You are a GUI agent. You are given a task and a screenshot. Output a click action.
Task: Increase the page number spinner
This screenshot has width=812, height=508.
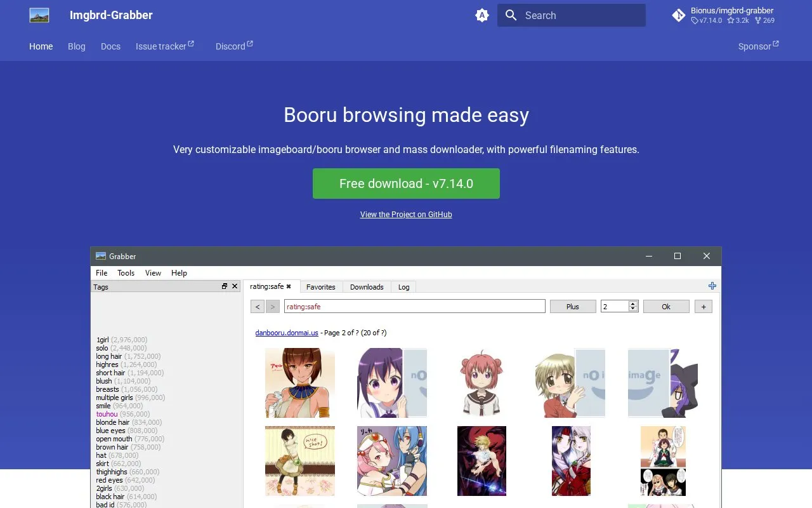(633, 304)
